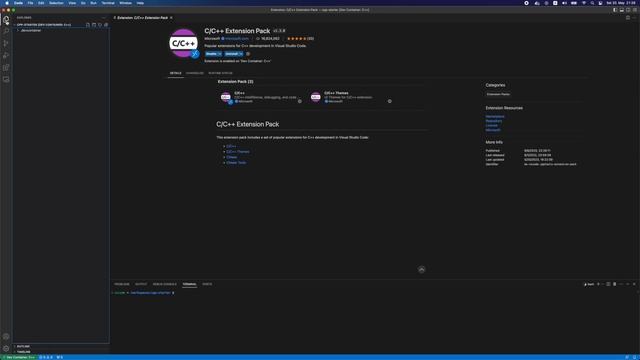The width and height of the screenshot is (640, 360).
Task: Maximize the panel size with chevron
Action: point(628,284)
